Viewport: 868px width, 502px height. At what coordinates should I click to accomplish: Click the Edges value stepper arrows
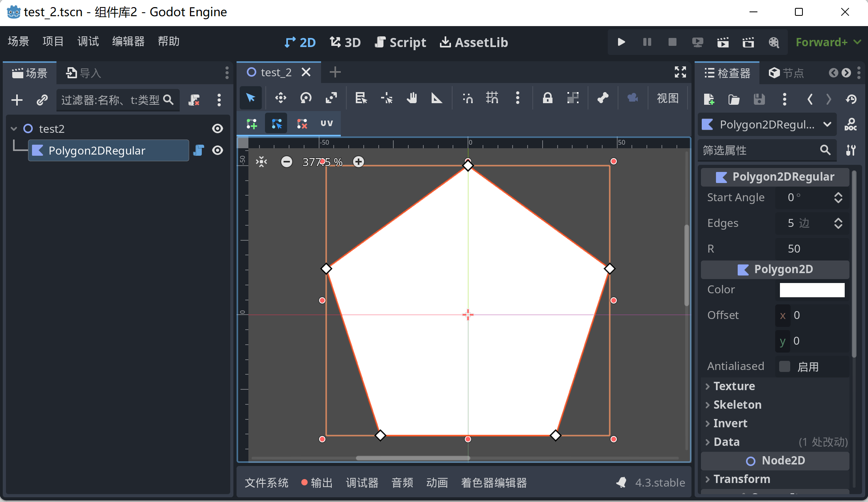pos(838,223)
